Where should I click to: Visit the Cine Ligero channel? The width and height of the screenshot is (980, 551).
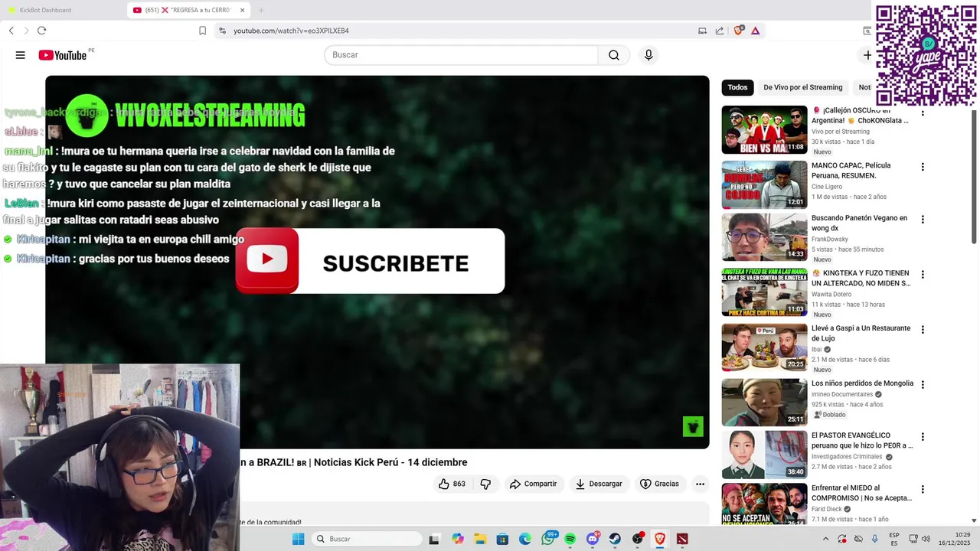coord(827,187)
